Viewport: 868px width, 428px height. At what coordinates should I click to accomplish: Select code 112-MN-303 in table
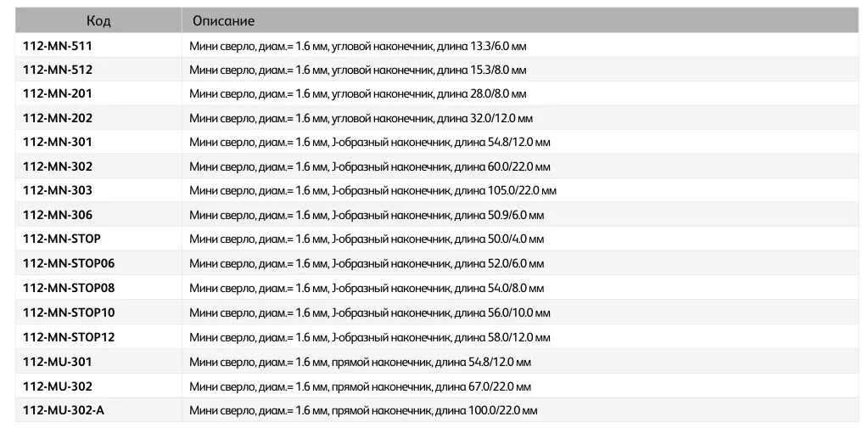pyautogui.click(x=58, y=190)
